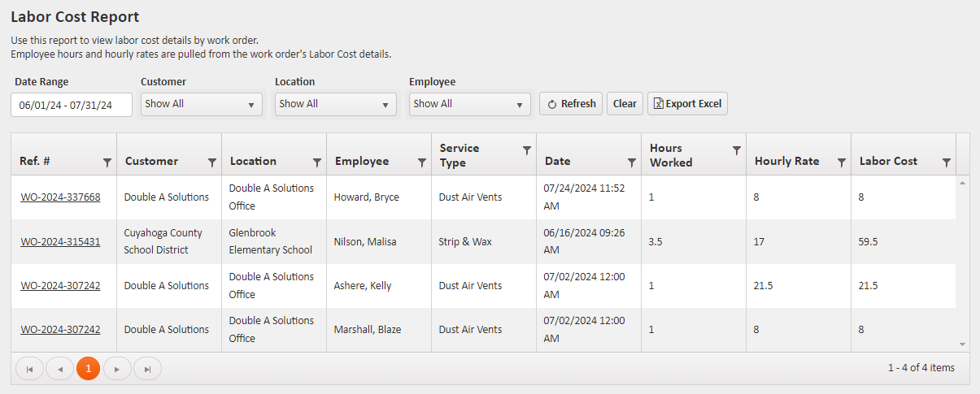This screenshot has width=980, height=394.
Task: Open filter for Hours Worked column
Action: [737, 150]
